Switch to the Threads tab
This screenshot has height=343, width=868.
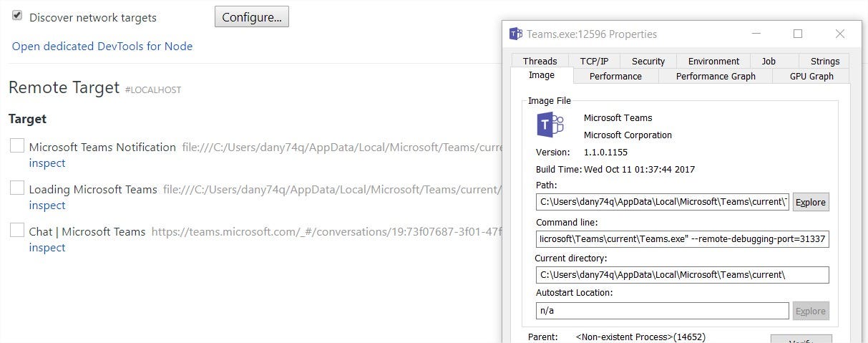click(x=540, y=61)
